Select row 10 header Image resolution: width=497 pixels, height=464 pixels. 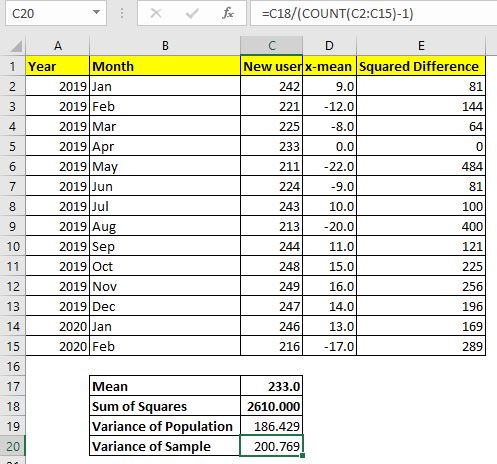pos(13,246)
